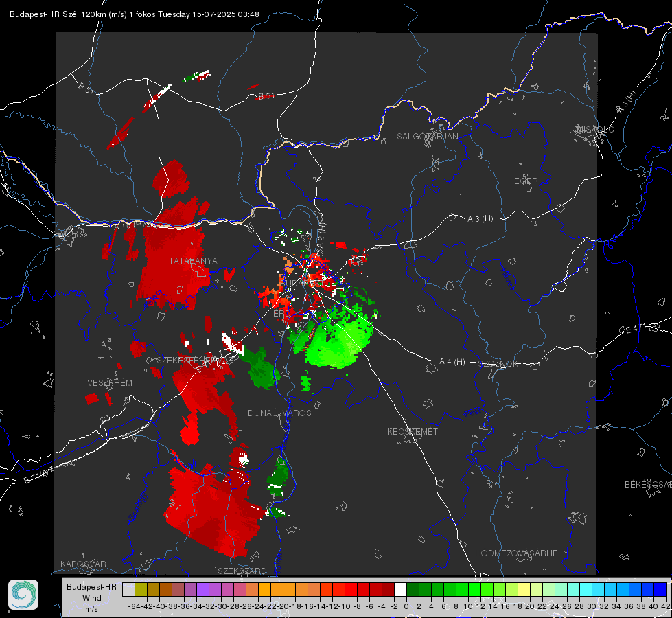Select the yellow swatch between 18 and 20
672x618 pixels.
[x=524, y=590]
